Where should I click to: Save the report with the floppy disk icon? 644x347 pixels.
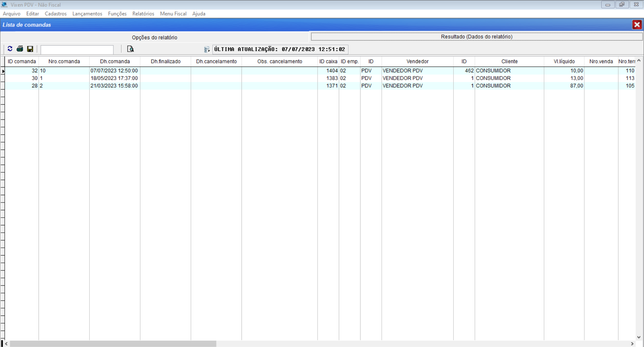coord(30,49)
